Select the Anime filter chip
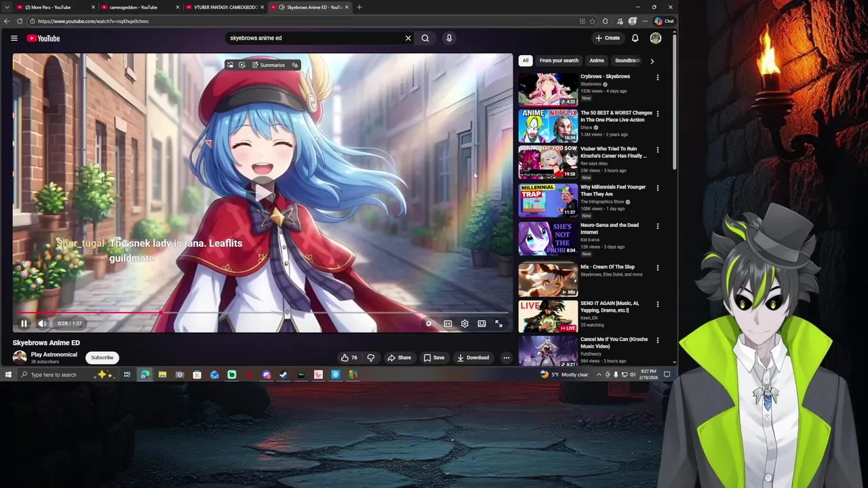 [597, 60]
